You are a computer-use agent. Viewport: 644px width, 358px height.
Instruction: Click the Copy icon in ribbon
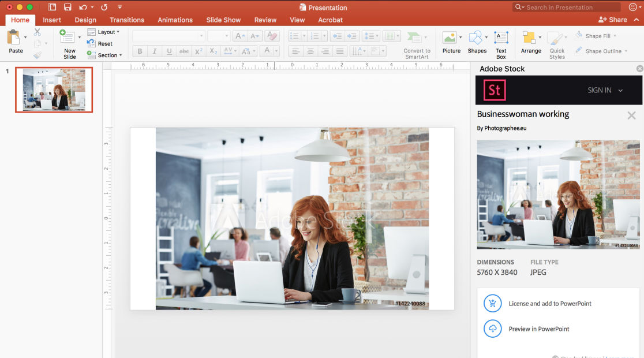[x=38, y=43]
